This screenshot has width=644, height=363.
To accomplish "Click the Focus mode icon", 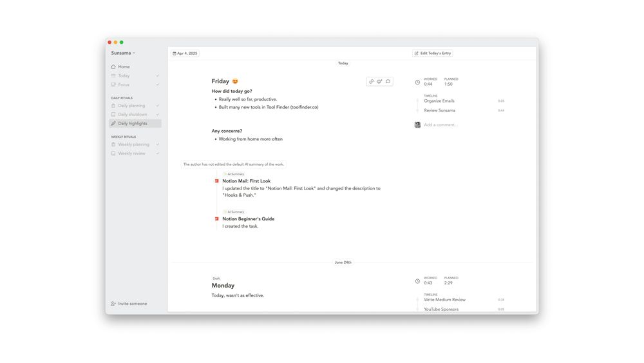I will (113, 84).
